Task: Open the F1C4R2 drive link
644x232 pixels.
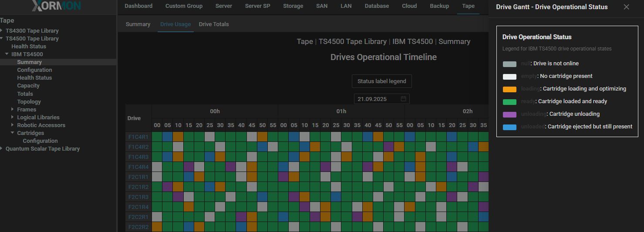Action: coord(138,147)
